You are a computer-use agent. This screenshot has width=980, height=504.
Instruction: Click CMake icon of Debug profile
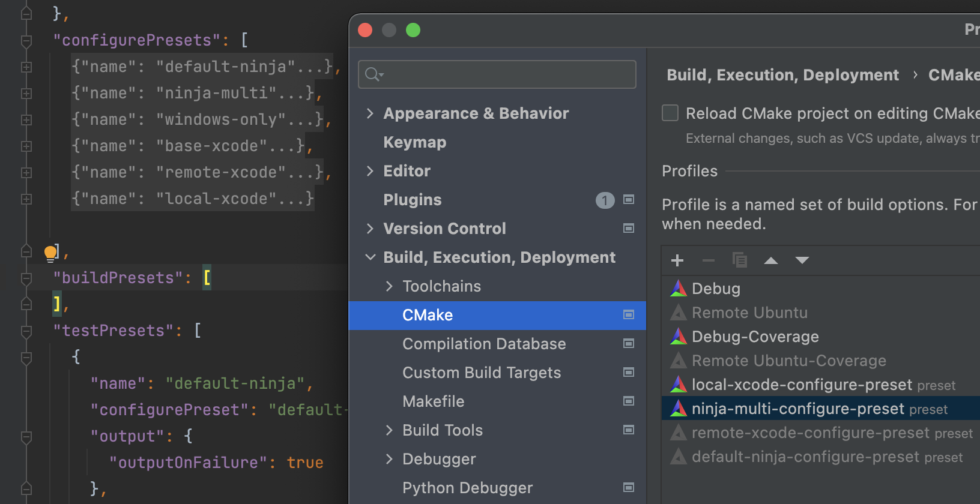pos(679,289)
